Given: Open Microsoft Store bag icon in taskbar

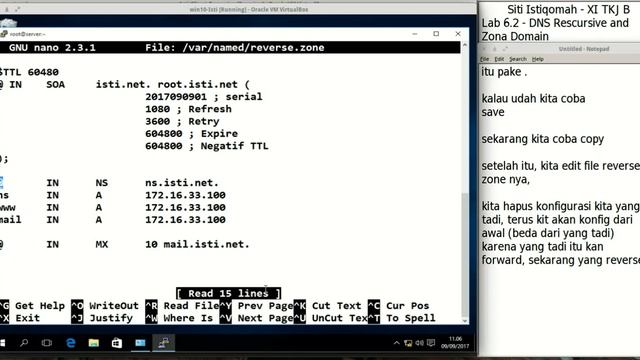Looking at the screenshot, I should click(117, 343).
